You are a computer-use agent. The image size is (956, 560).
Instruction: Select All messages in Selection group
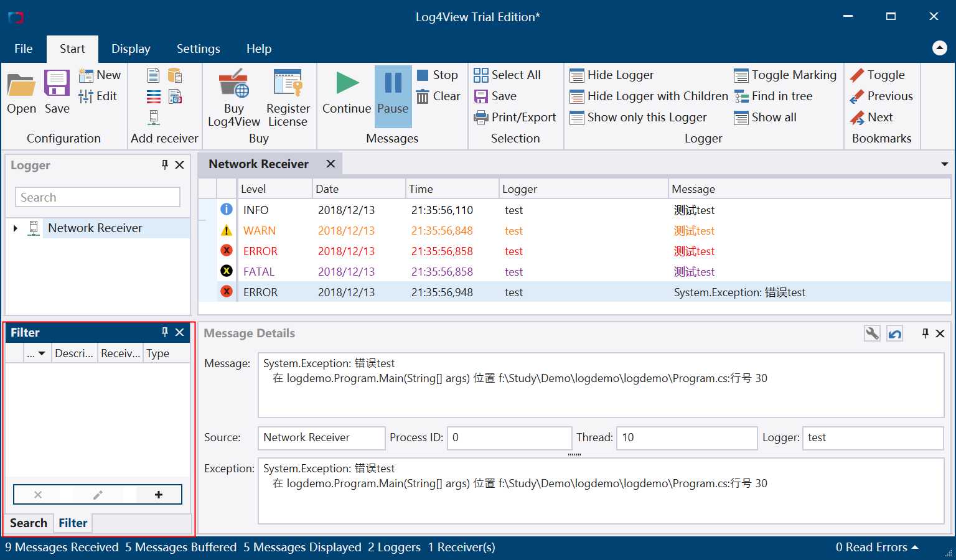[x=507, y=75]
